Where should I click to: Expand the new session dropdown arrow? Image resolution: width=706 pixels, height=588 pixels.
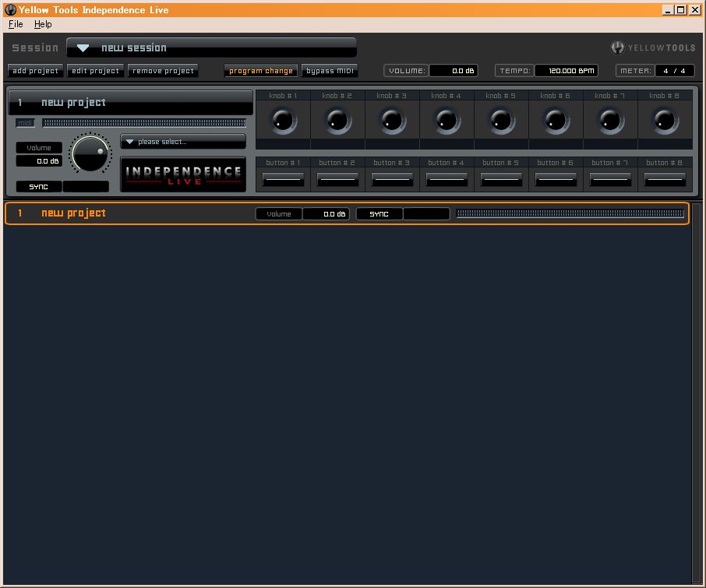[x=83, y=48]
